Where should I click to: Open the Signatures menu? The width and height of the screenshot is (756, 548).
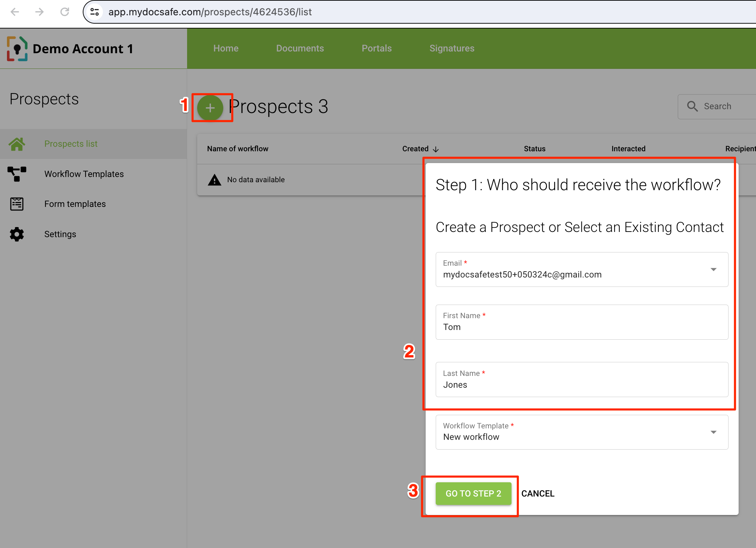point(452,48)
